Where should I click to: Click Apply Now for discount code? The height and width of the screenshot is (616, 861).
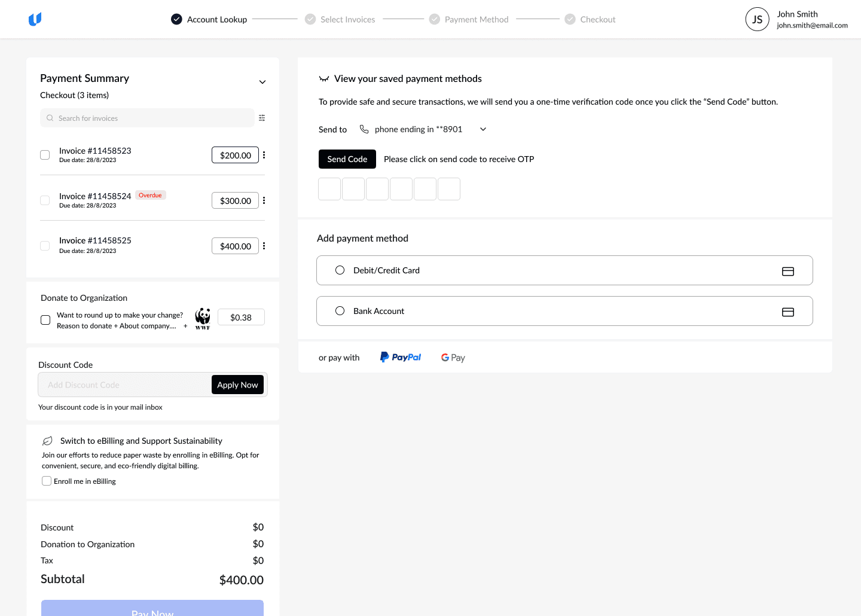click(x=237, y=385)
